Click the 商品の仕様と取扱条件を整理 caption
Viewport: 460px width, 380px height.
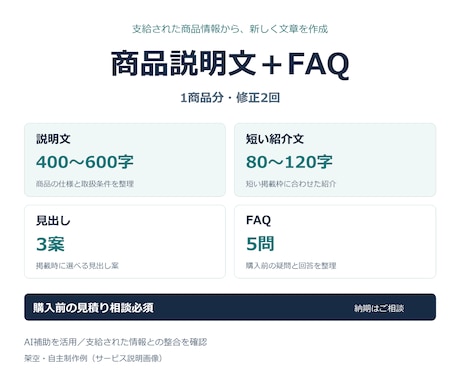(85, 184)
